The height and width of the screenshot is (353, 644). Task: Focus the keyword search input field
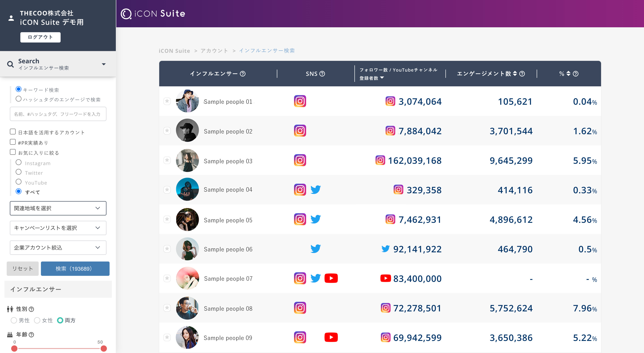[58, 114]
